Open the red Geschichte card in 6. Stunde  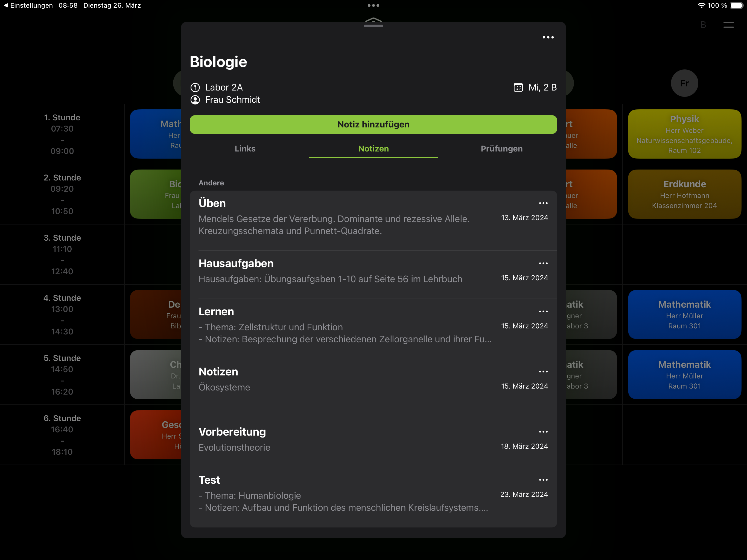coord(156,435)
